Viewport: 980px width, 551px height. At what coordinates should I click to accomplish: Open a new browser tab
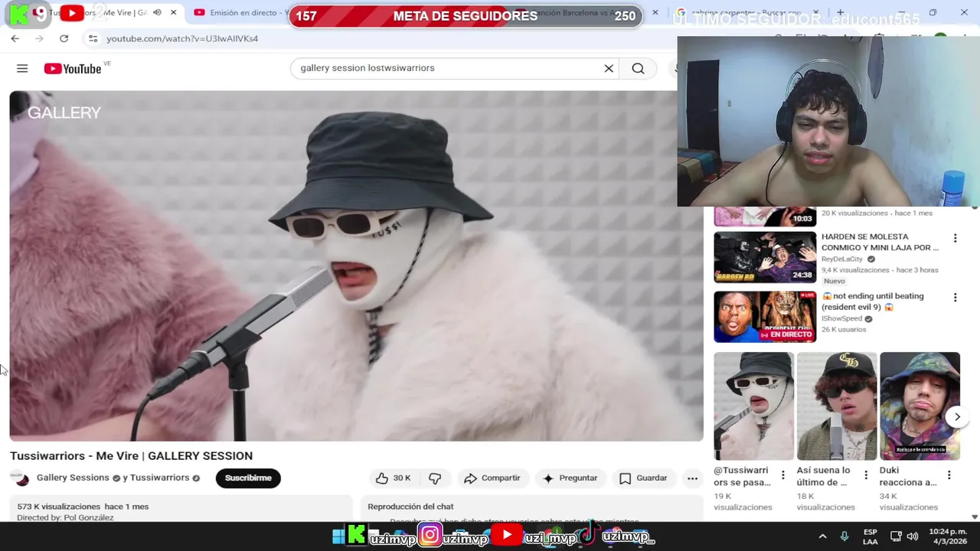[x=840, y=12]
